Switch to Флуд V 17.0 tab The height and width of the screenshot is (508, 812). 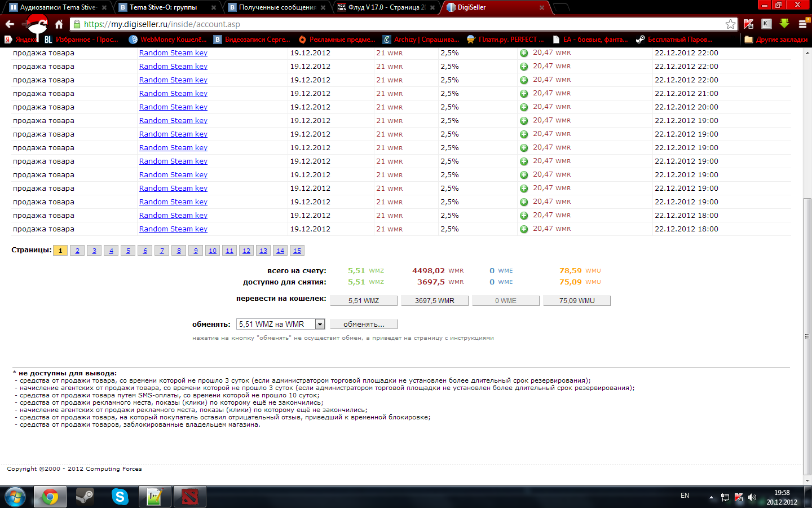(386, 7)
